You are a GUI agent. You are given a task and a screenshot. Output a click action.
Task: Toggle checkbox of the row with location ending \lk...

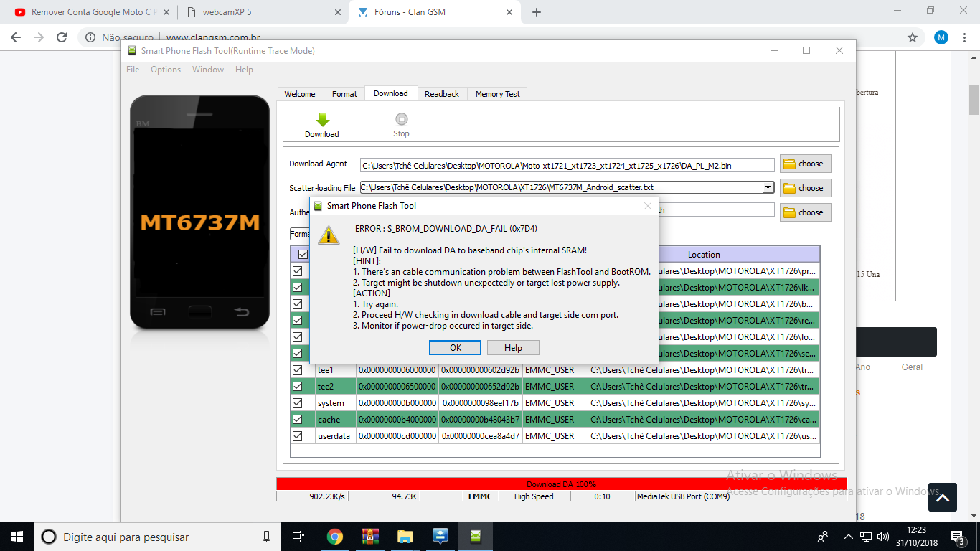pyautogui.click(x=297, y=287)
